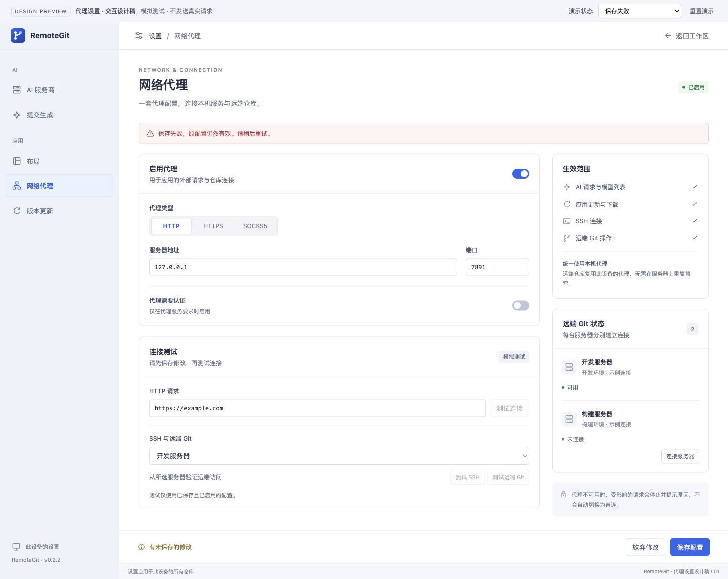Screen dimensions: 728x579
Task: Expand the 开发服务器 server selector
Action: [339, 456]
